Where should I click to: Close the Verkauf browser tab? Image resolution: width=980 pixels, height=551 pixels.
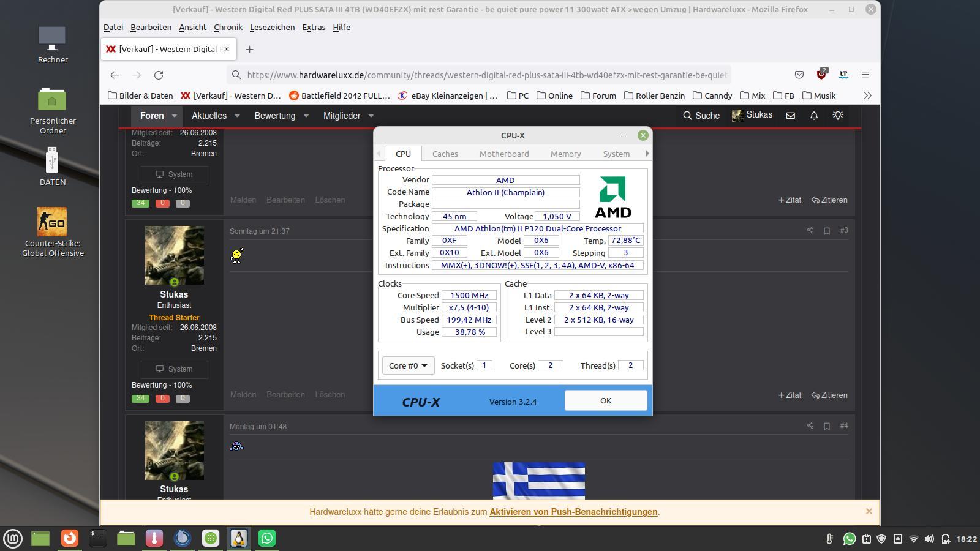point(227,49)
